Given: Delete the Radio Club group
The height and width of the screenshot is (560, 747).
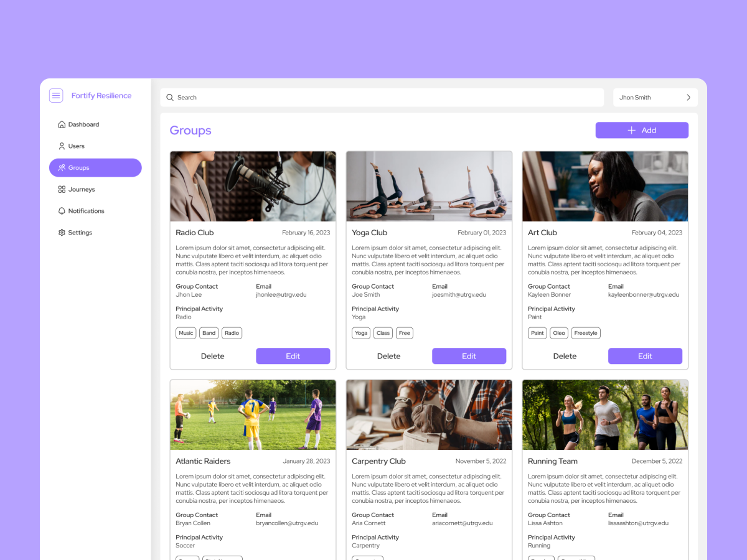Looking at the screenshot, I should coord(212,356).
